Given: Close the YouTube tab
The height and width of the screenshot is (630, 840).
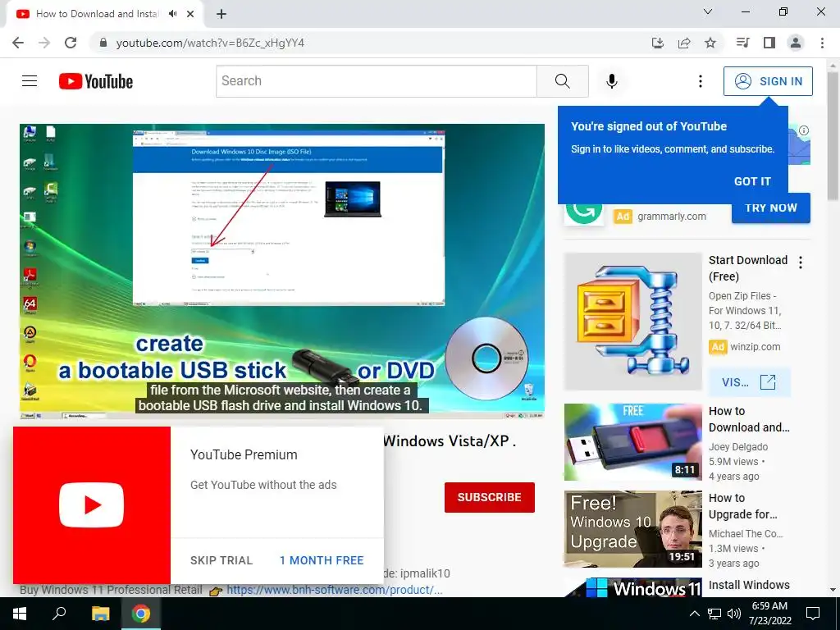Looking at the screenshot, I should point(190,14).
